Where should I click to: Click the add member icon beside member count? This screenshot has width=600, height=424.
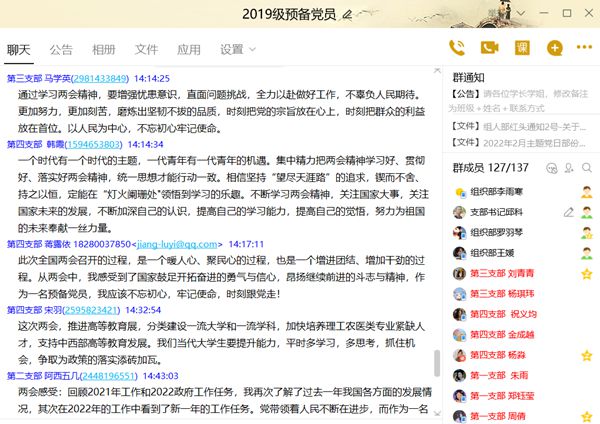[569, 168]
